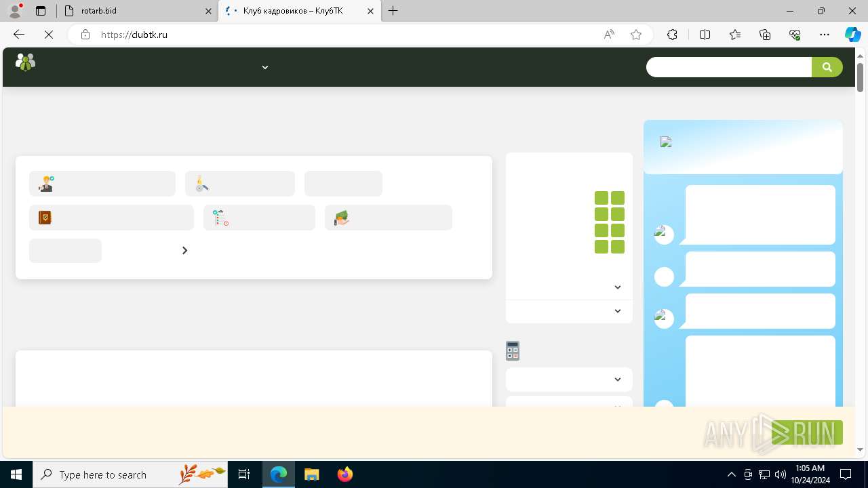Click the green grid tiles icon
This screenshot has width=868, height=488.
click(x=610, y=222)
